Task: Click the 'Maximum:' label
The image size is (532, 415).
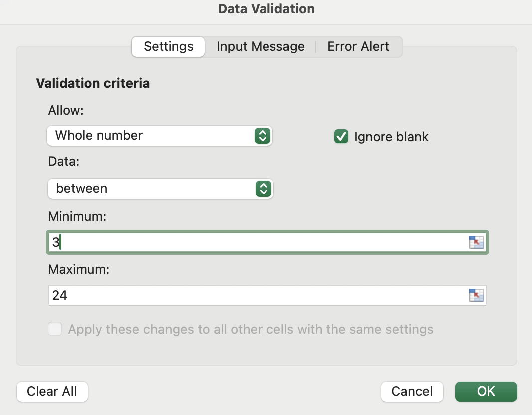Action: 79,269
